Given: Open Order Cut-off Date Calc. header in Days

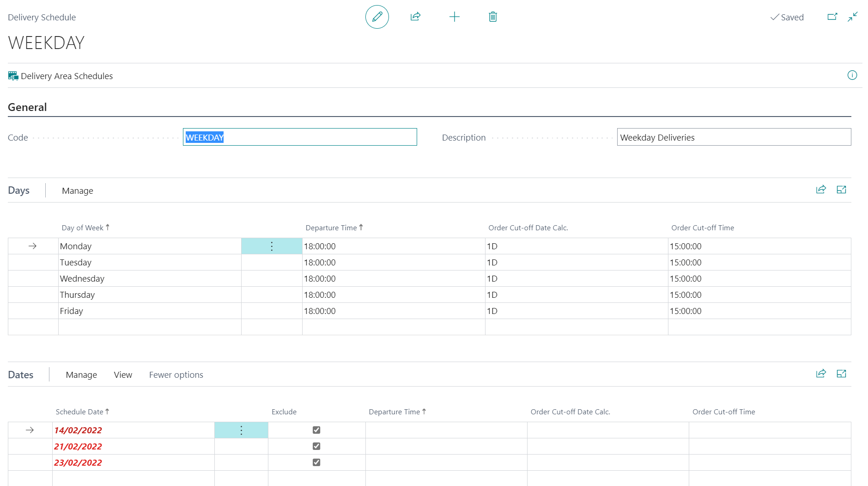Looking at the screenshot, I should 528,228.
